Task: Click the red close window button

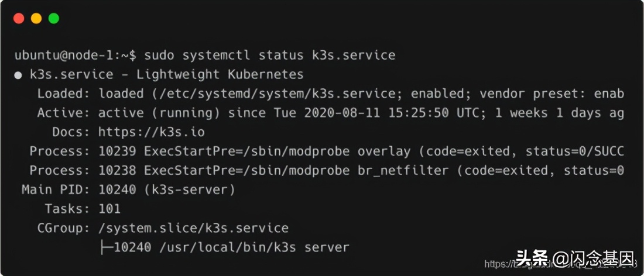Action: (x=19, y=19)
